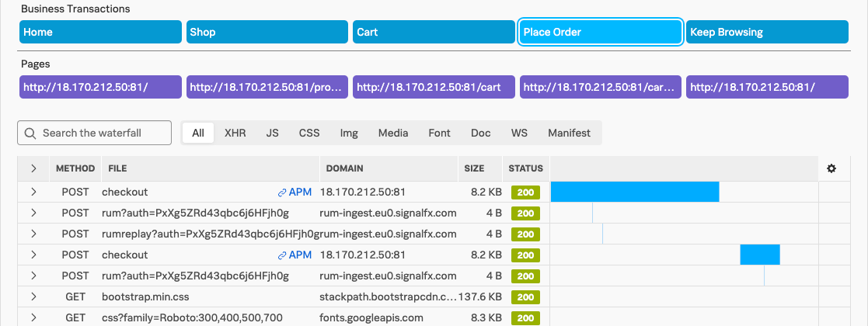
Task: Expand the rumreplay request row
Action: (33, 234)
